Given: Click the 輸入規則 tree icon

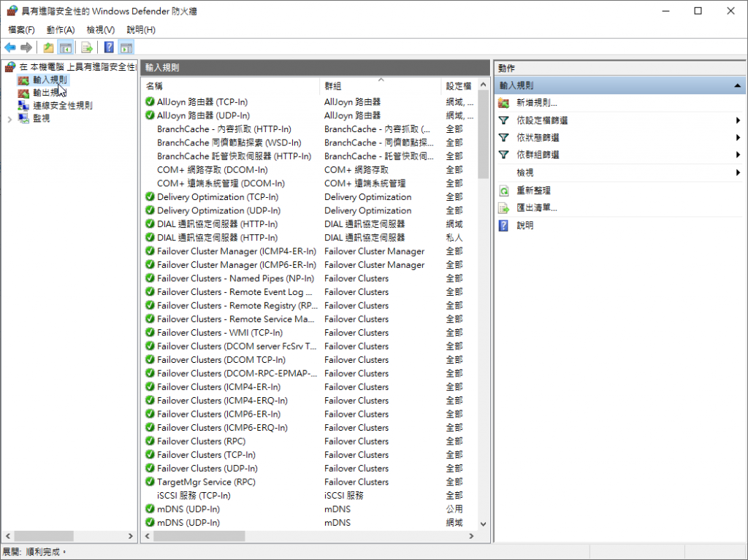Looking at the screenshot, I should click(x=23, y=80).
